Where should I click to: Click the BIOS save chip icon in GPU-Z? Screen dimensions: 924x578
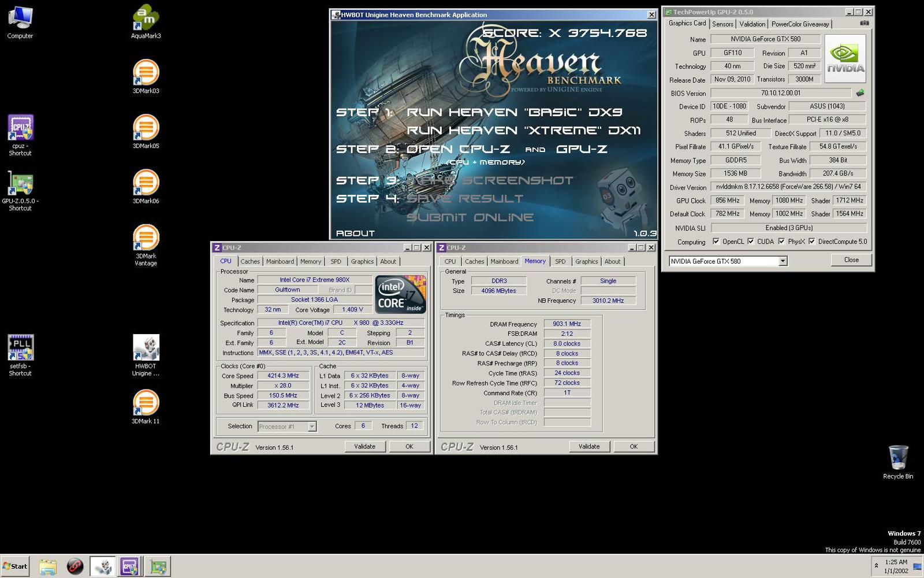click(x=860, y=92)
